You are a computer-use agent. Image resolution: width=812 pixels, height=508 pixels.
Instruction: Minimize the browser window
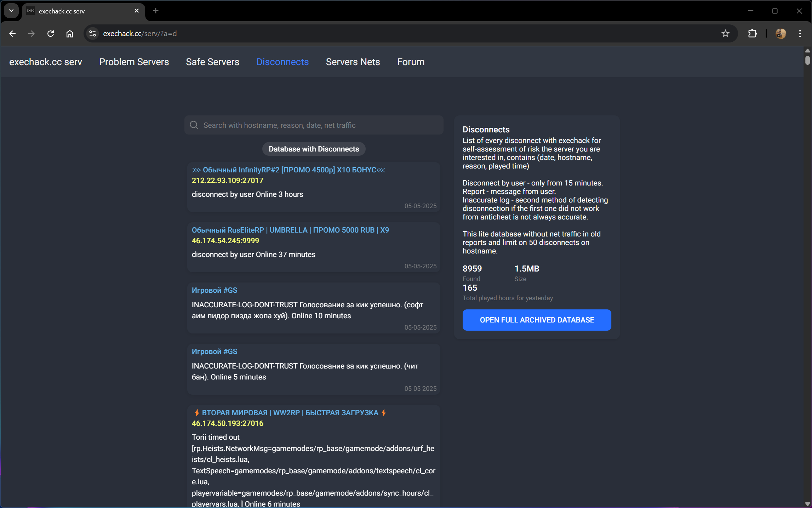point(750,11)
